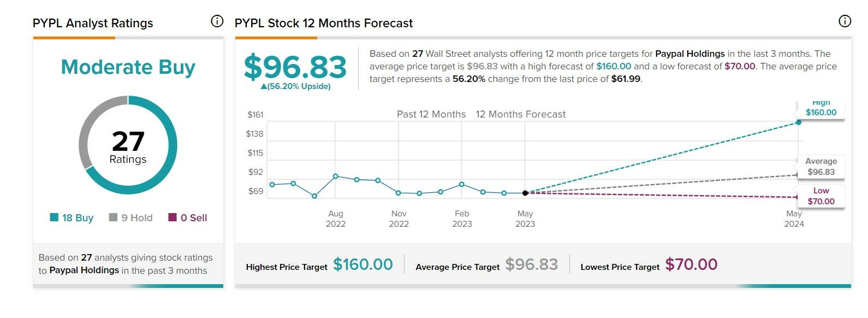Click the black May 2023 data point

click(525, 193)
